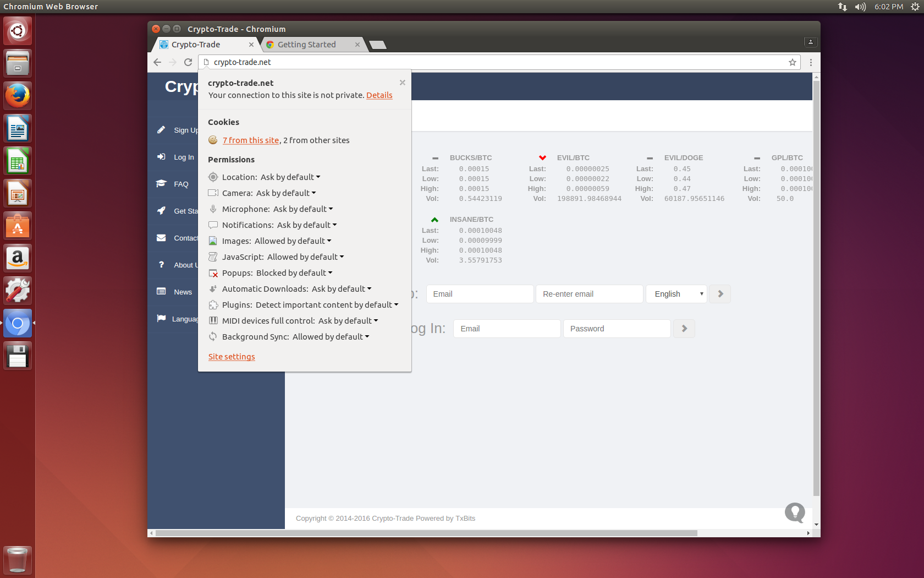Image resolution: width=924 pixels, height=578 pixels.
Task: Submit the sign-up form arrow button
Action: click(720, 294)
